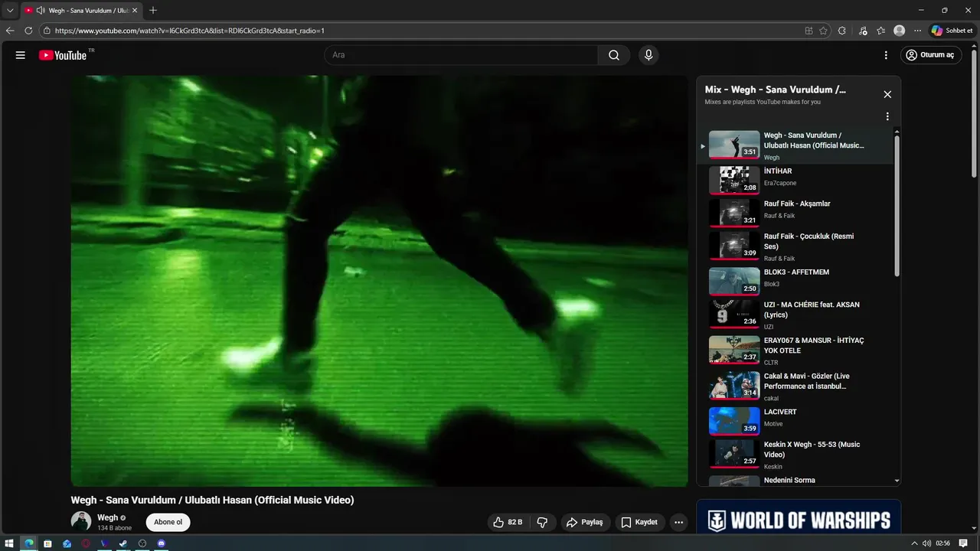Click the search magnifier button
Image resolution: width=980 pixels, height=551 pixels.
pos(614,55)
